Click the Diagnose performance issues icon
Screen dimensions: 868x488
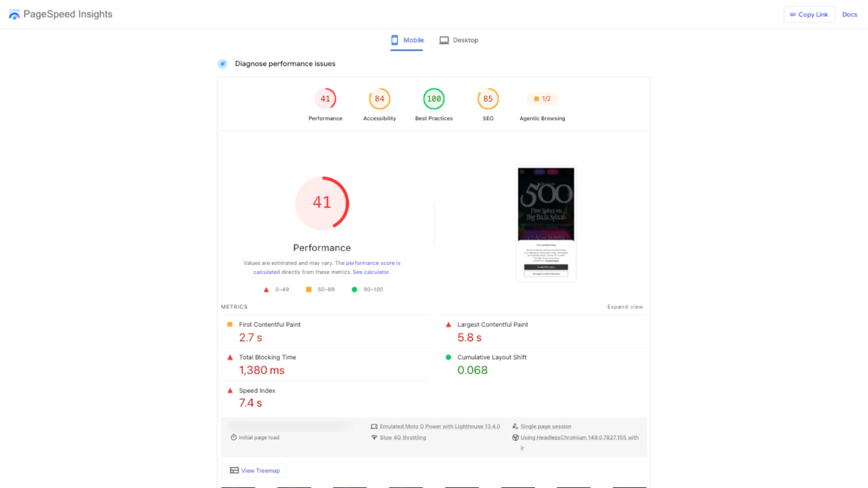[x=222, y=64]
